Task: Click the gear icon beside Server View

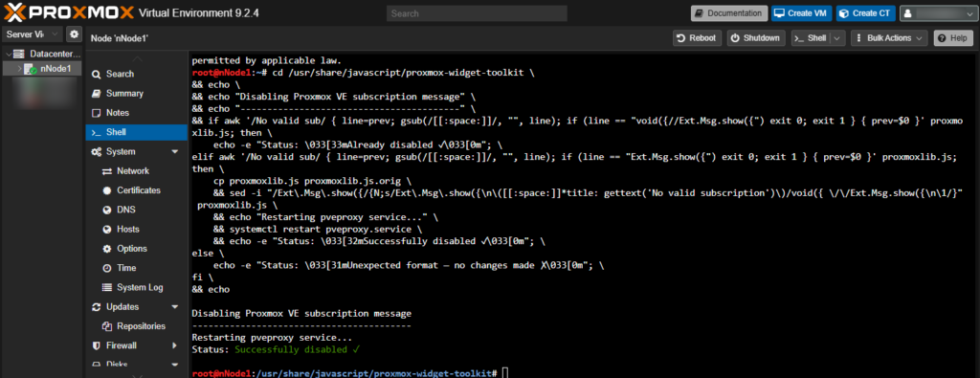Action: pyautogui.click(x=75, y=33)
